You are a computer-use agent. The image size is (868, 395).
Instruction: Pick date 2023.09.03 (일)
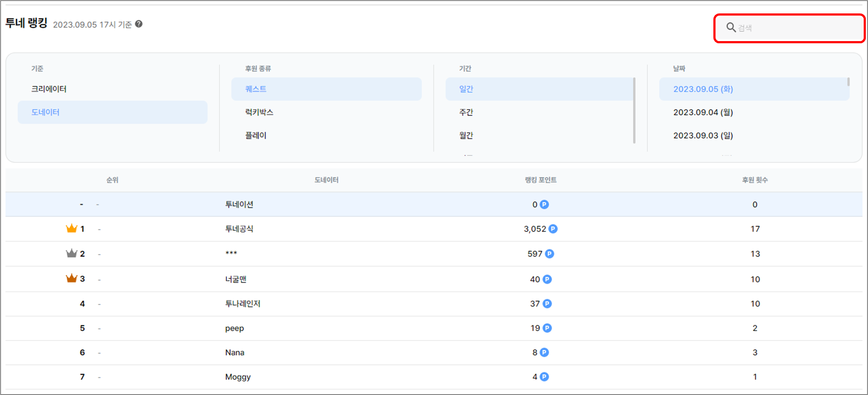tap(703, 135)
